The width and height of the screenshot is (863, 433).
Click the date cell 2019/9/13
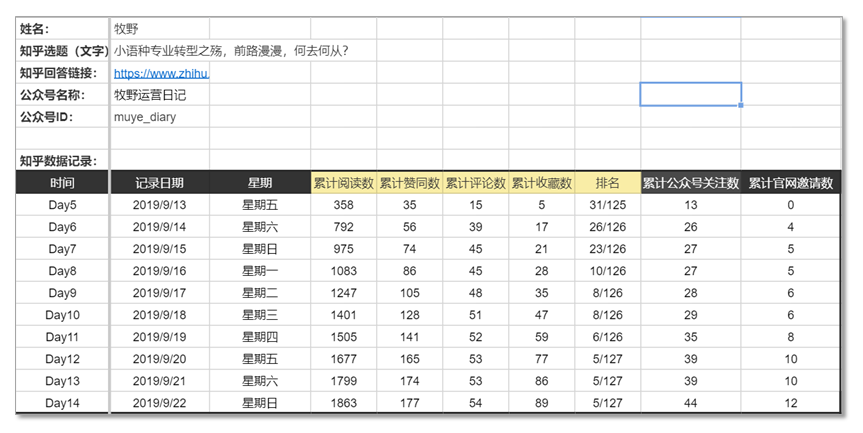(160, 205)
